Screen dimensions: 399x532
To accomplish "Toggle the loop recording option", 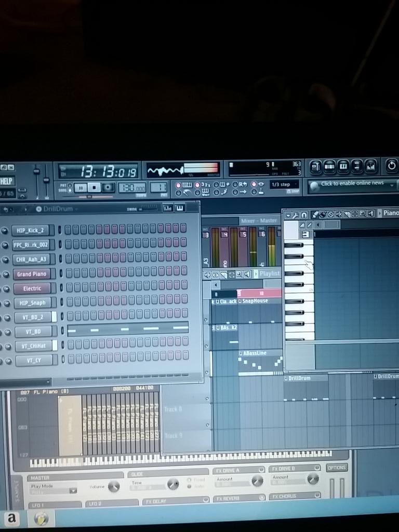I will tap(235, 184).
